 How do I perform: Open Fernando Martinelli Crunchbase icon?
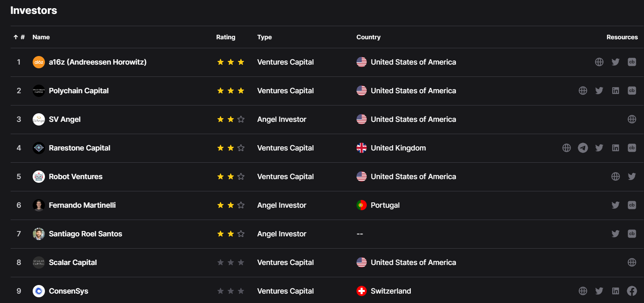632,205
